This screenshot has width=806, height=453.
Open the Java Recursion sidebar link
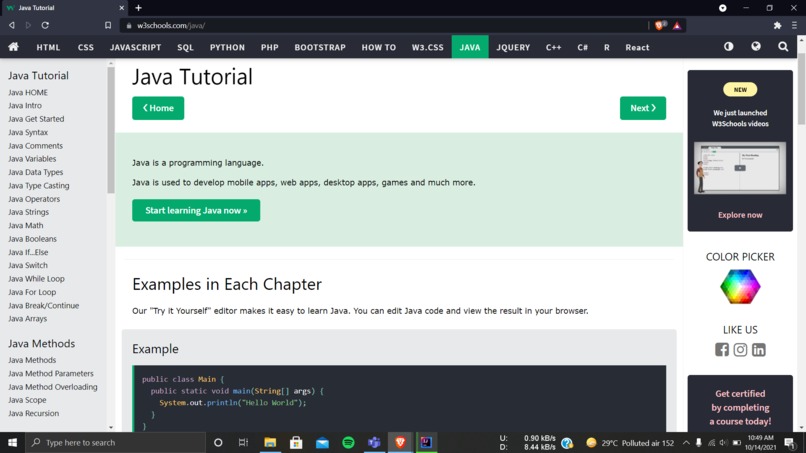33,413
